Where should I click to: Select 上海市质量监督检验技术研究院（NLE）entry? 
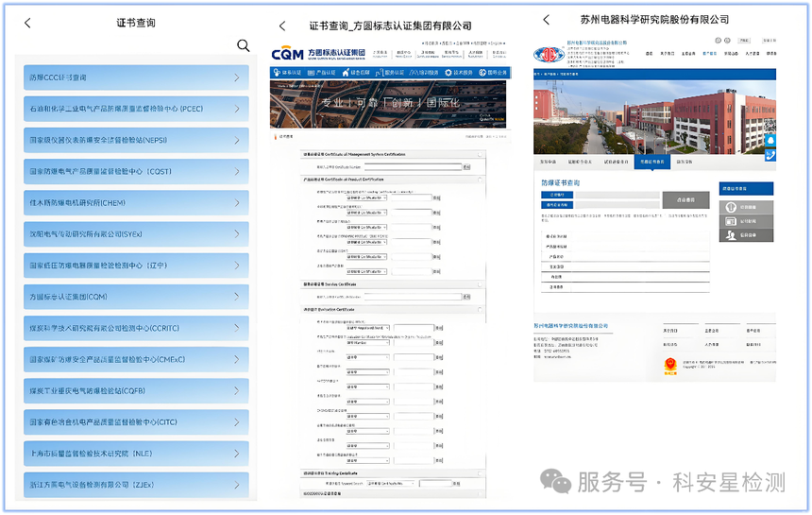[136, 454]
